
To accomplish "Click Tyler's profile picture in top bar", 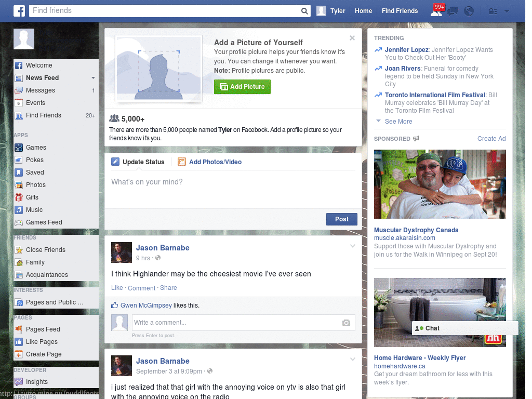I will click(x=321, y=11).
